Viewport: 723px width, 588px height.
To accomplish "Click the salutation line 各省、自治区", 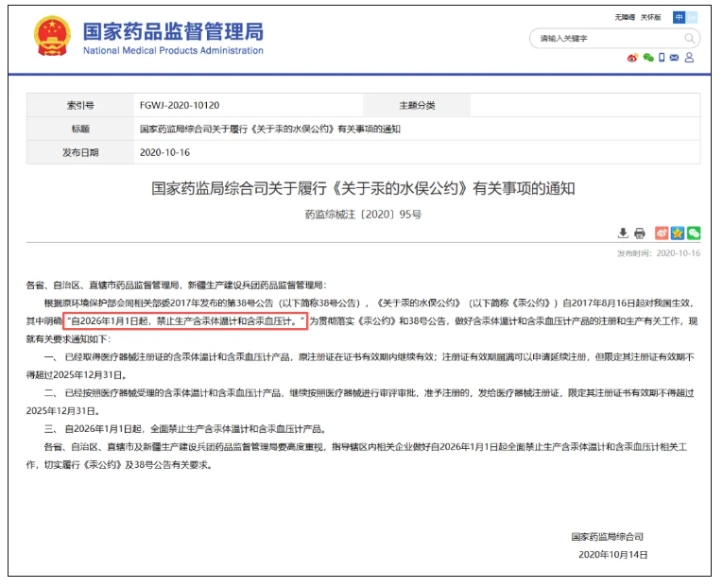I will pyautogui.click(x=176, y=285).
